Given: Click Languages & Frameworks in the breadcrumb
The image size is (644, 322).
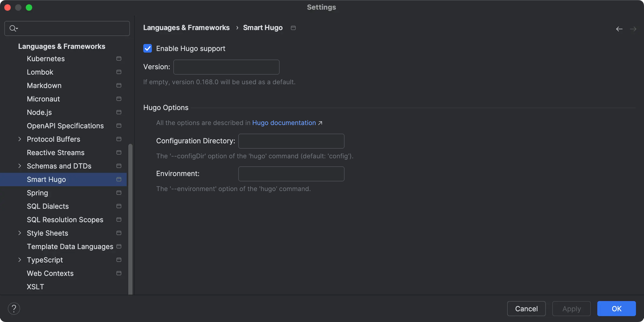Looking at the screenshot, I should coord(186,28).
